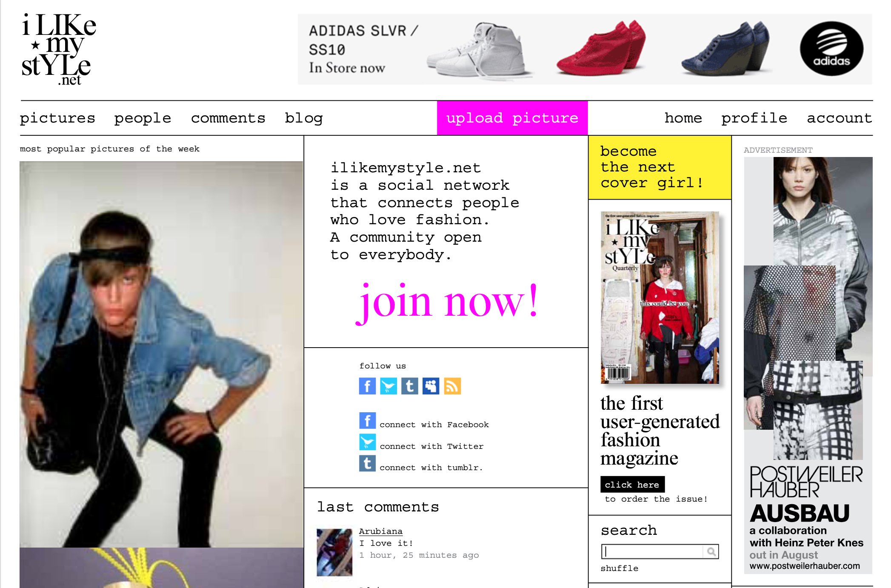The width and height of the screenshot is (891, 588).
Task: Open the blog menu item
Action: click(304, 118)
